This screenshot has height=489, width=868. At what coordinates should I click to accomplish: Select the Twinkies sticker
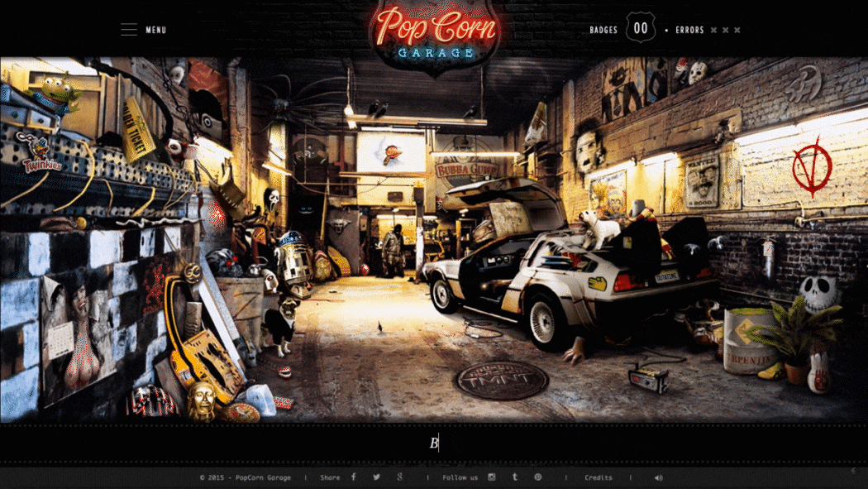(40, 153)
